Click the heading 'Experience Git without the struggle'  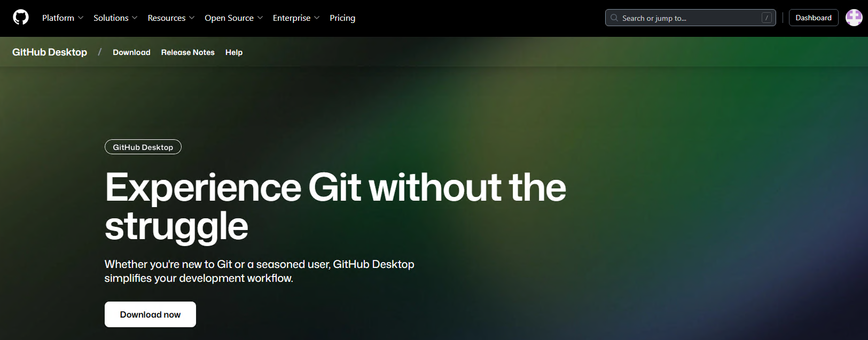click(x=335, y=207)
